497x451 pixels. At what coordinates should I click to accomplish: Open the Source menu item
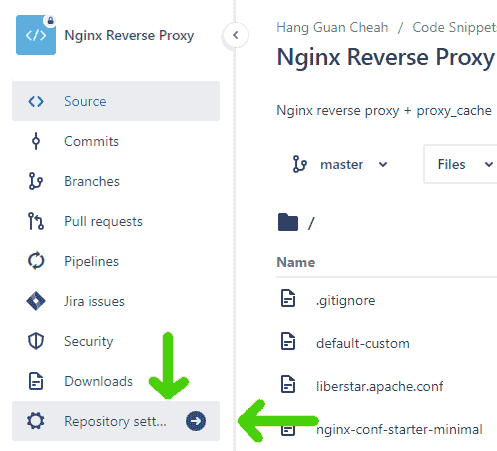(116, 101)
